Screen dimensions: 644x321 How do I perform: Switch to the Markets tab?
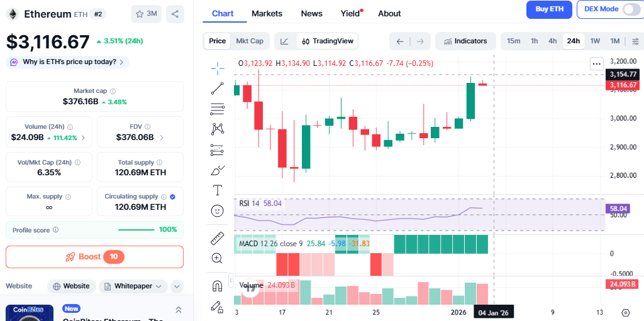267,13
